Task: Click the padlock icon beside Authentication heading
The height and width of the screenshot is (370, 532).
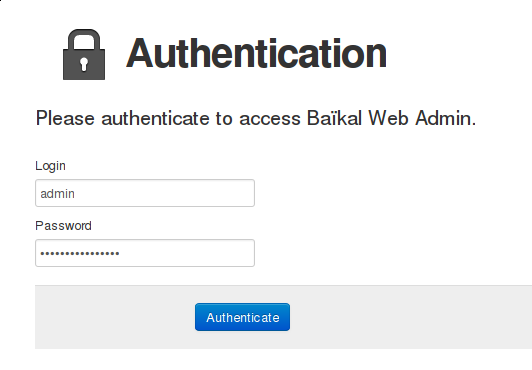Action: pos(84,55)
